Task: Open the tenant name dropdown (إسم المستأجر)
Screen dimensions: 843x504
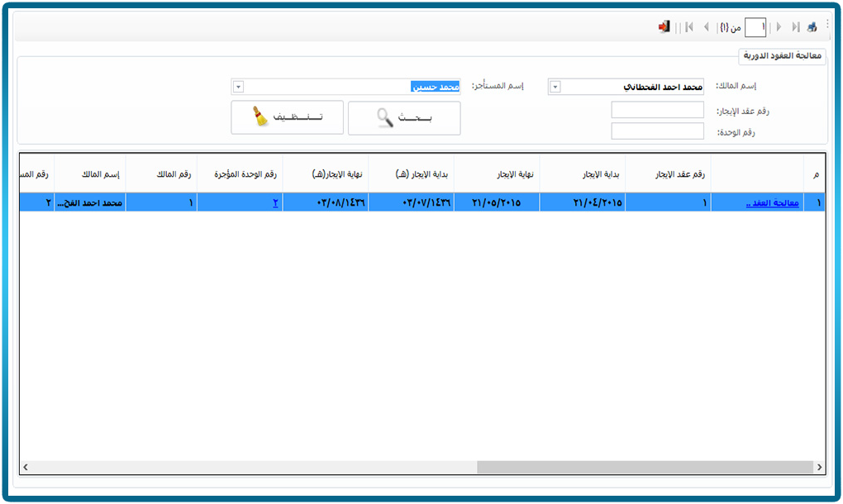Action: (238, 87)
